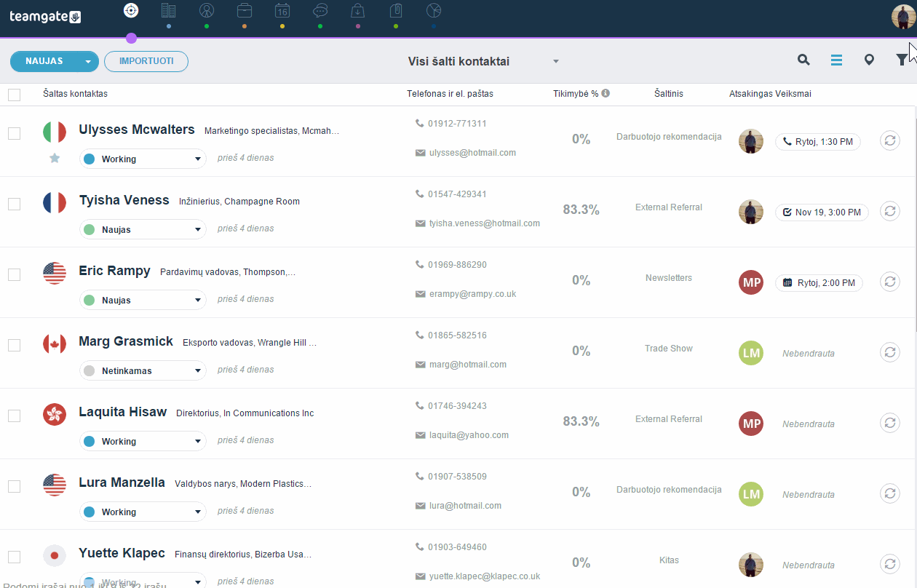Select the checkbox next to Marg Grasmick

pyautogui.click(x=15, y=345)
